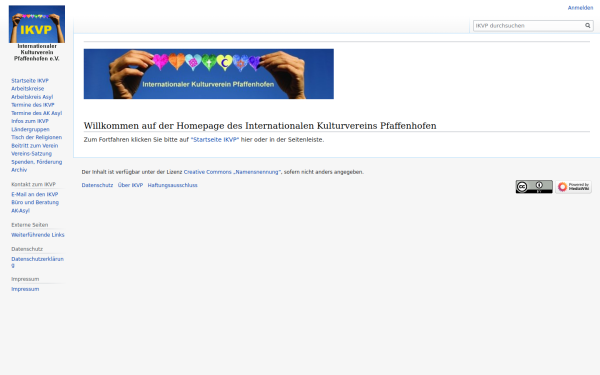Open Datenschutz footer link

point(97,185)
